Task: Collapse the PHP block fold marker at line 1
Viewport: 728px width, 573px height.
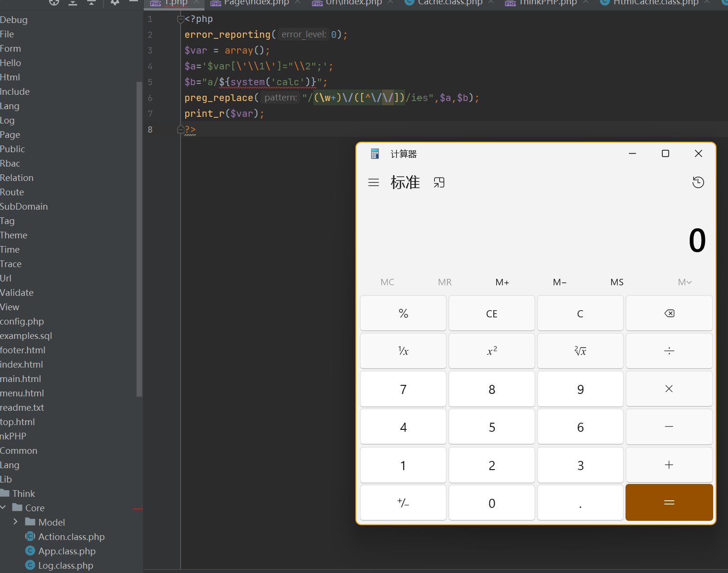Action: click(181, 19)
